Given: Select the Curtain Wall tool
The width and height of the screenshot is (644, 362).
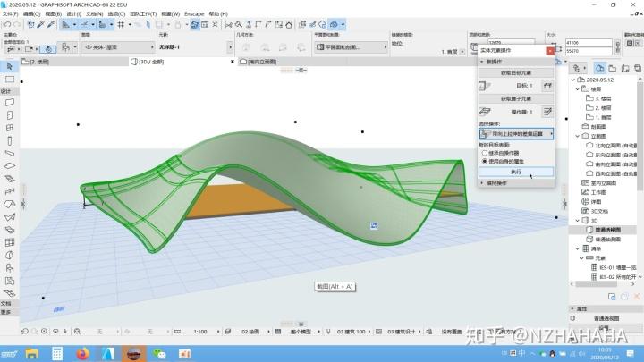Looking at the screenshot, I should [10, 242].
